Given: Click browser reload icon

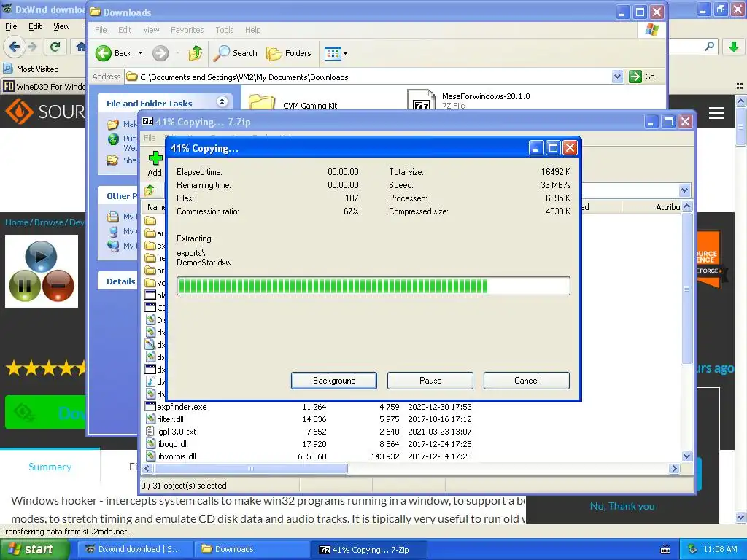Looking at the screenshot, I should [55, 47].
